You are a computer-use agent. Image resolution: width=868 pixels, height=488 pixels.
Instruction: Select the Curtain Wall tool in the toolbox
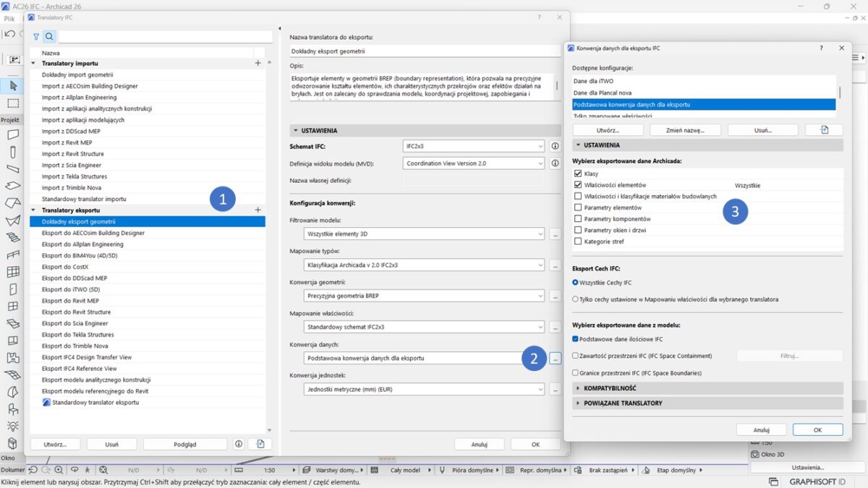(13, 273)
